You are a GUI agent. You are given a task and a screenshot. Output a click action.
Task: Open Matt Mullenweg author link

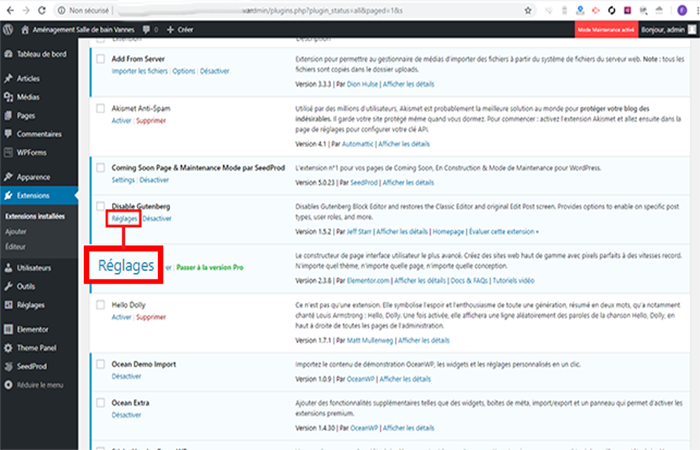tap(370, 341)
